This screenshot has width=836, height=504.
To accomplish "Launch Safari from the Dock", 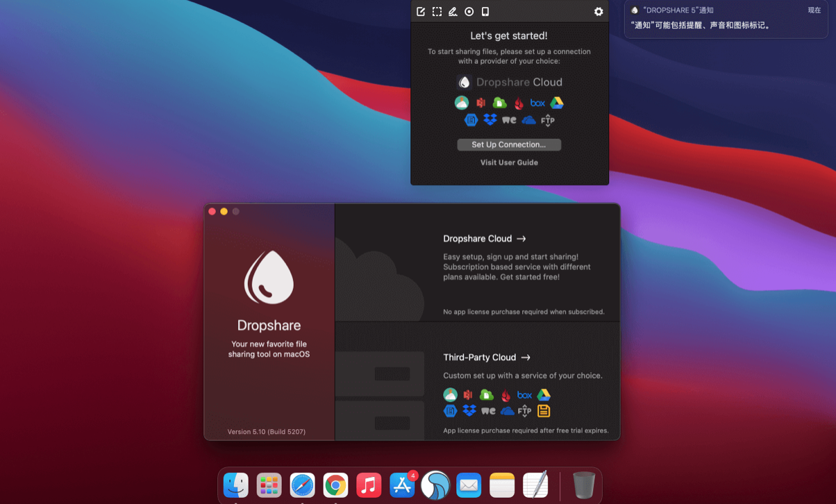I will tap(302, 485).
